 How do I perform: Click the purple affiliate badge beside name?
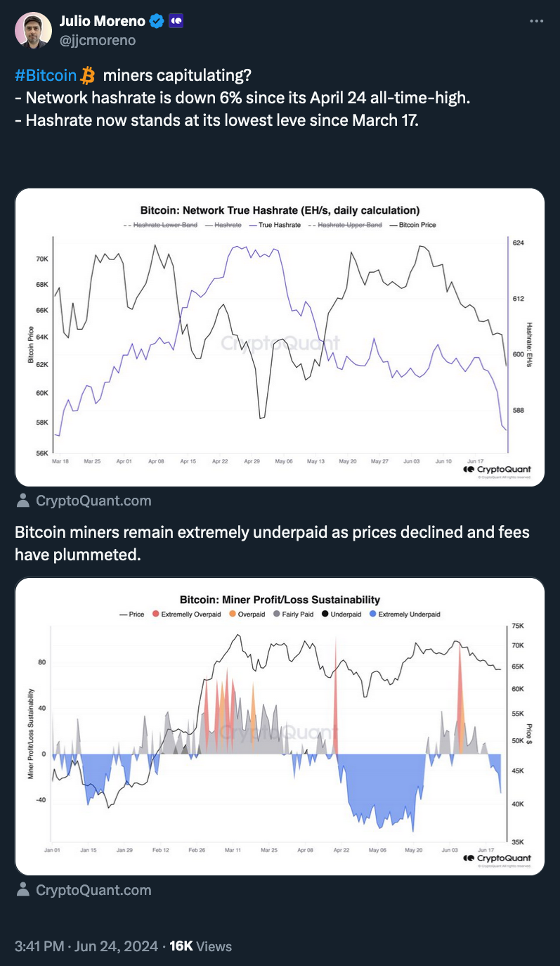176,22
